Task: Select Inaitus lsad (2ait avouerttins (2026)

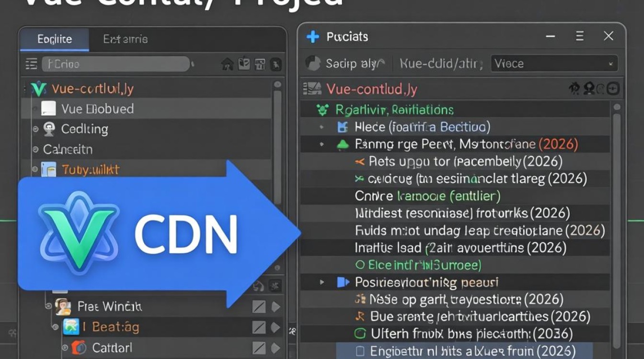Action: click(x=460, y=248)
